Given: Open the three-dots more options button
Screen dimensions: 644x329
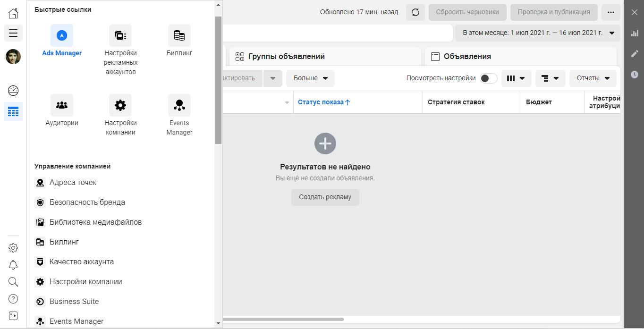Looking at the screenshot, I should point(611,12).
